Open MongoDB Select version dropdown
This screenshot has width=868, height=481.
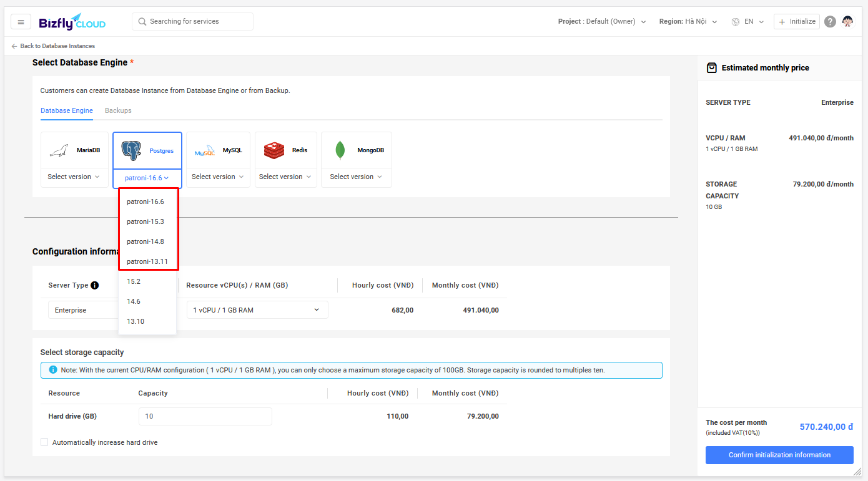(357, 177)
